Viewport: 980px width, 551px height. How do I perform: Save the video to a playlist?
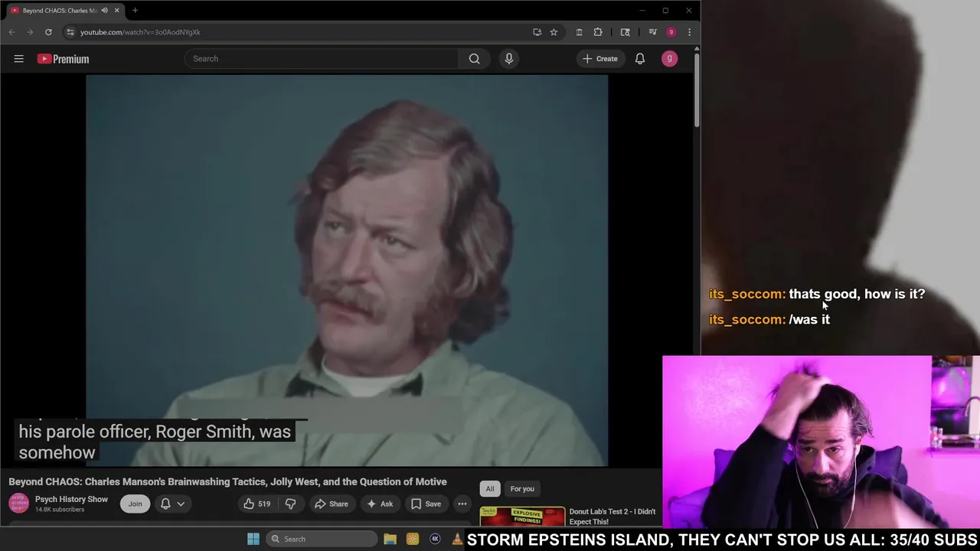426,504
